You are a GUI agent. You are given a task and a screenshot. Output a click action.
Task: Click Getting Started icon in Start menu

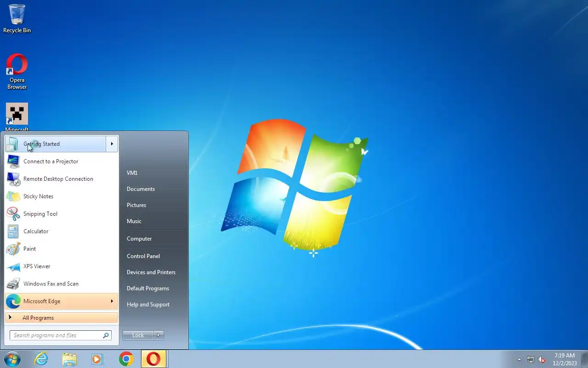pos(13,144)
